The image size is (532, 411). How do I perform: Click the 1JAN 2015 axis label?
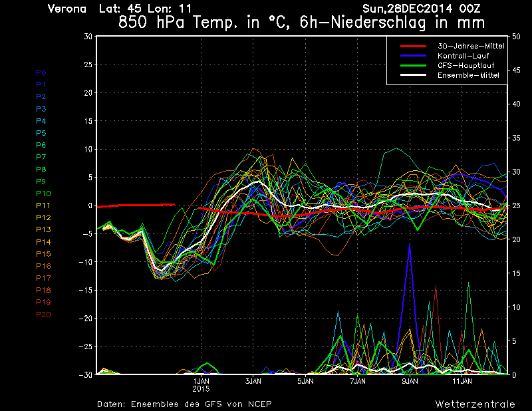coord(201,385)
